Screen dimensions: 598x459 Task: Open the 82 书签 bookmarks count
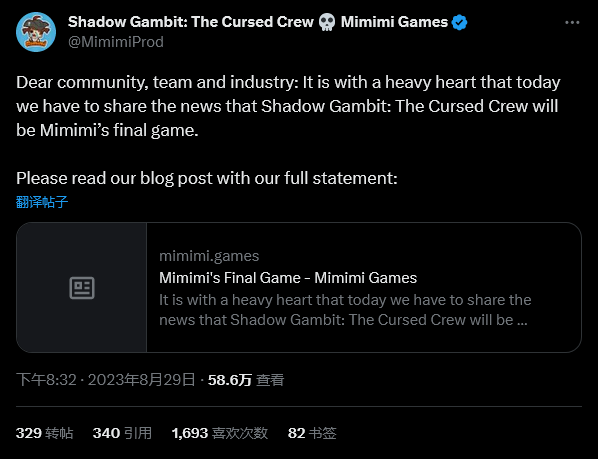point(312,433)
